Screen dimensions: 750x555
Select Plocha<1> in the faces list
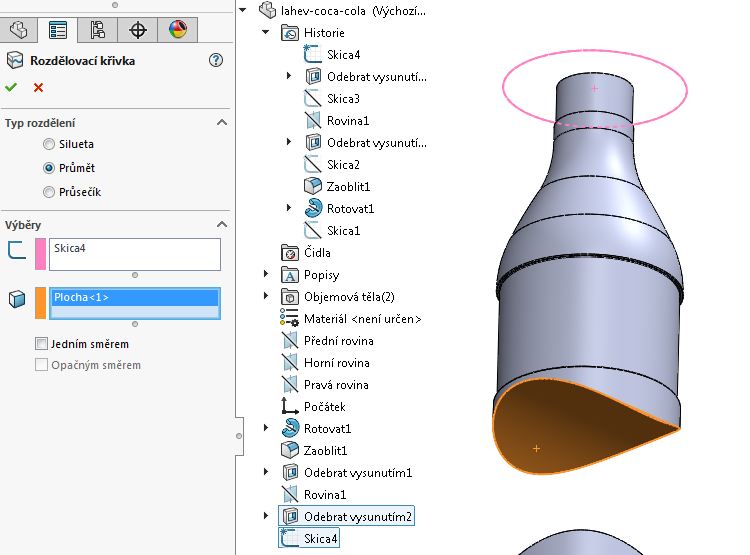(135, 297)
